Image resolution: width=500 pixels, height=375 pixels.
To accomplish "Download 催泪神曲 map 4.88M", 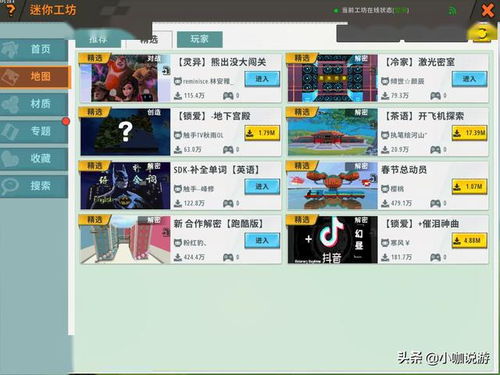I will click(x=469, y=241).
